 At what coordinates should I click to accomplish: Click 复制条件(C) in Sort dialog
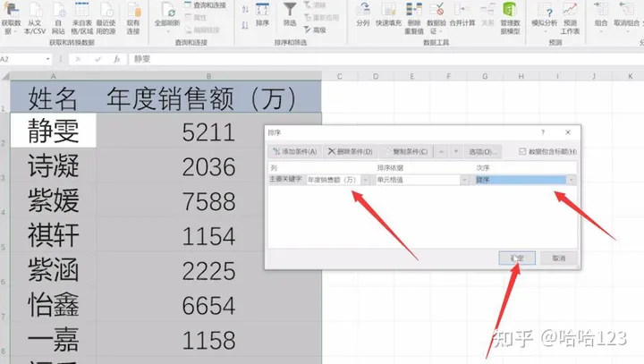point(406,152)
